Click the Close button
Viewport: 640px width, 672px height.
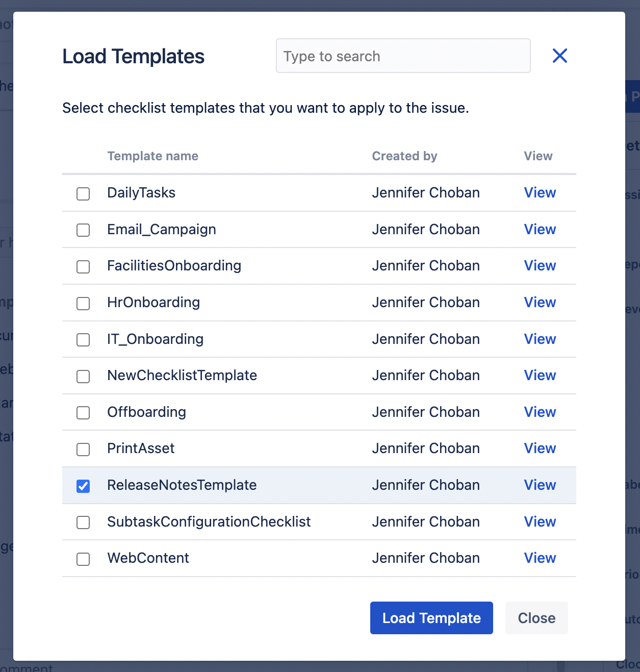[x=536, y=618]
